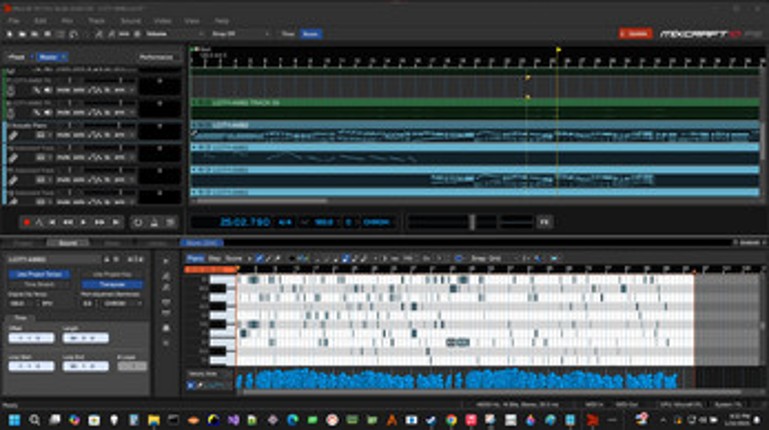Toggle the Time button in top toolbar

[288, 33]
